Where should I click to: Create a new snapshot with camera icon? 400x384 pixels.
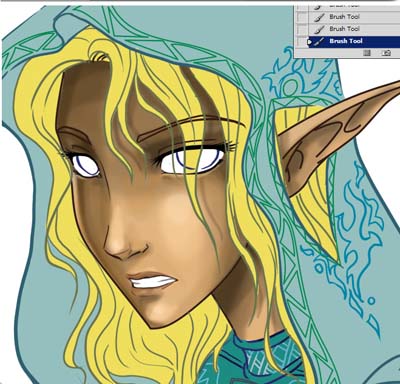(386, 53)
